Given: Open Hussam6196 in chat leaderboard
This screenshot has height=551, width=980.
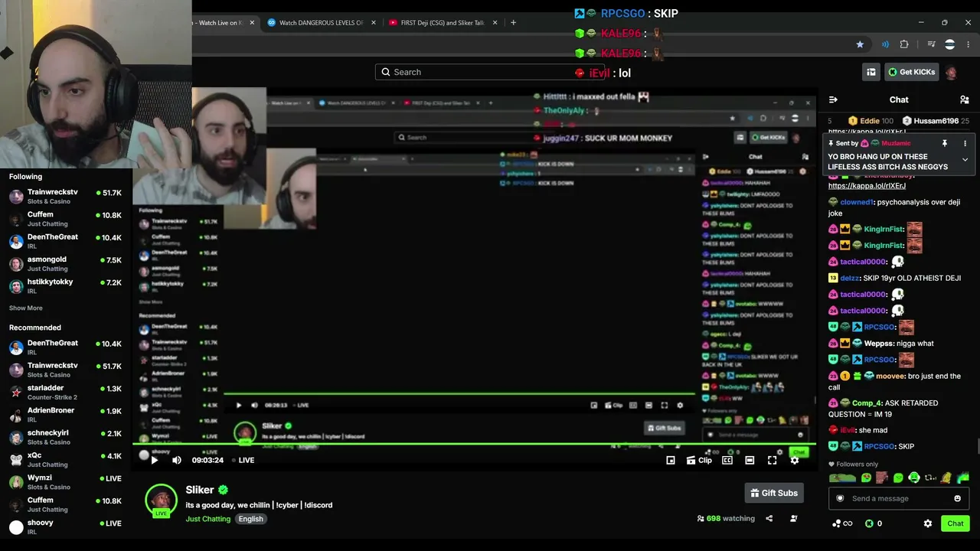Looking at the screenshot, I should pos(936,121).
